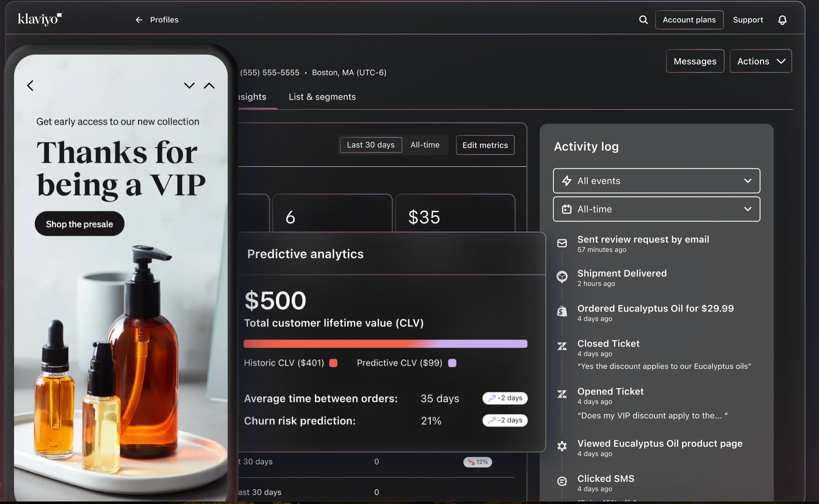Click the Edit metrics button
This screenshot has width=819, height=504.
[x=485, y=145]
